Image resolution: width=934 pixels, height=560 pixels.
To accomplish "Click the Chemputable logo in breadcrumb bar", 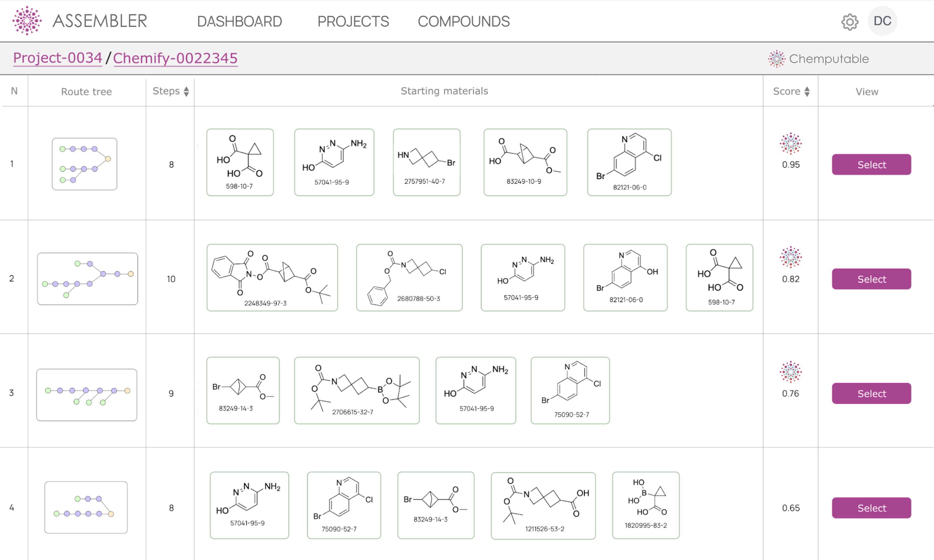I will tap(776, 59).
